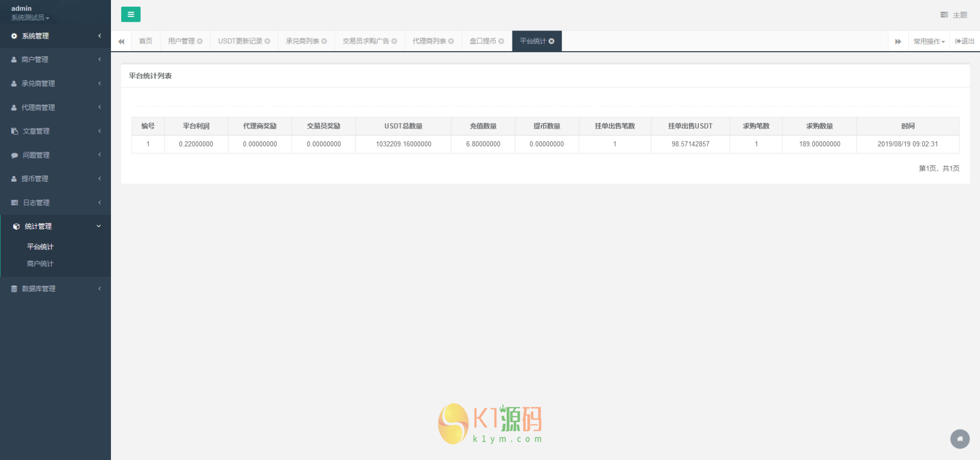Click the 代理商管理 user icon

point(14,108)
